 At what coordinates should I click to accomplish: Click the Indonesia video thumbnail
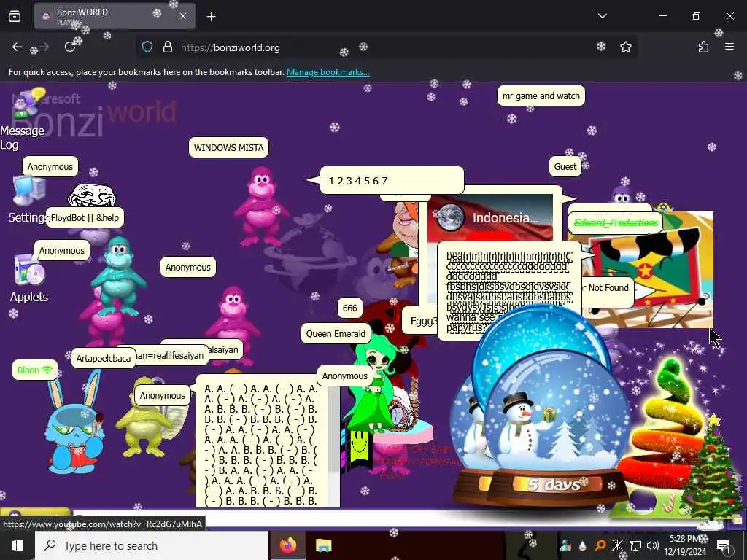point(491,217)
